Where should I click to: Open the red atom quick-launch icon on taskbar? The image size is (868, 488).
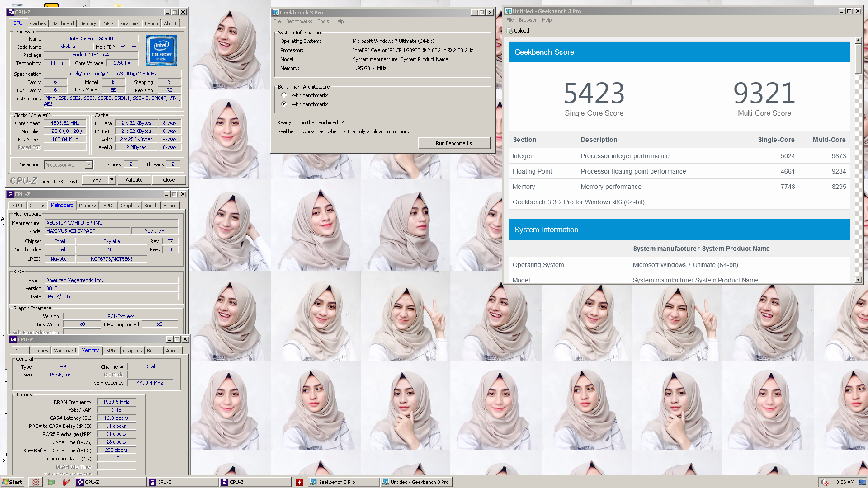pos(36,482)
